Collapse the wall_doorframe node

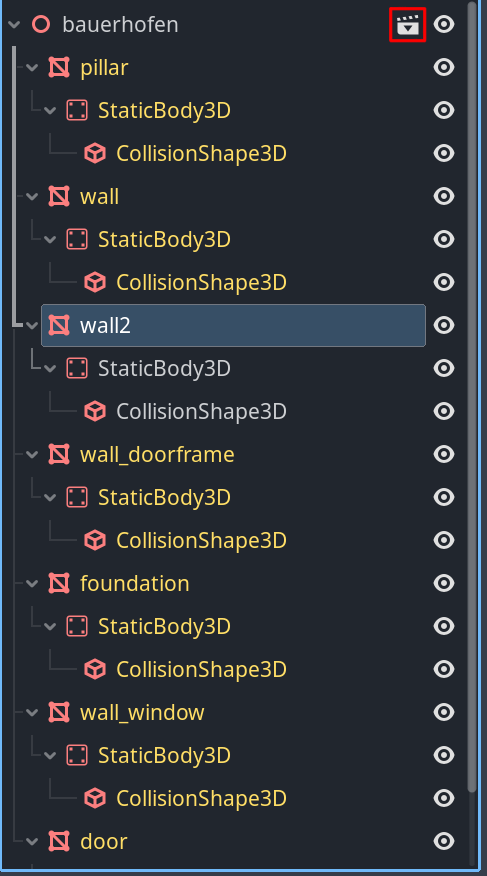click(32, 454)
